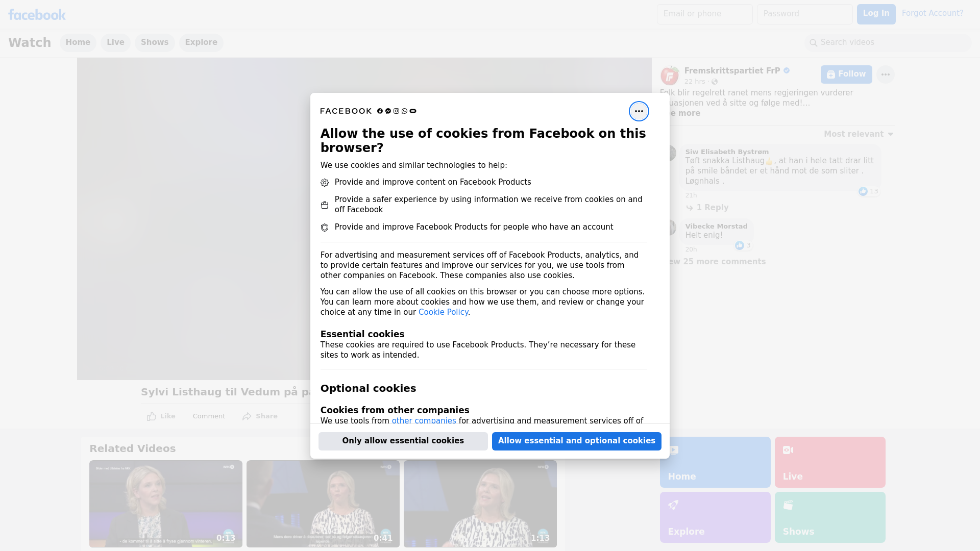Click the Comment button under video

[209, 416]
